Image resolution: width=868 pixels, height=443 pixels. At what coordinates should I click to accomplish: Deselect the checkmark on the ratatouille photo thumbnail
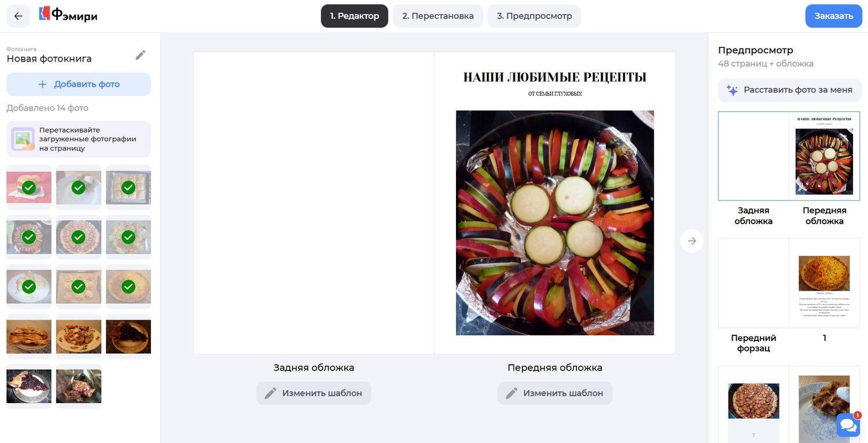point(28,236)
